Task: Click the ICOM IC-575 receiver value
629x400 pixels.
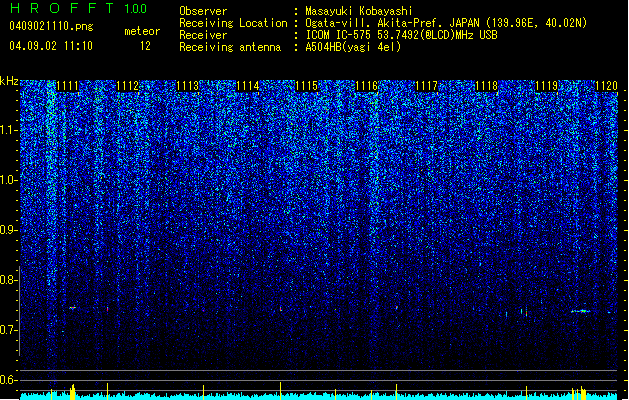Action: 401,35
